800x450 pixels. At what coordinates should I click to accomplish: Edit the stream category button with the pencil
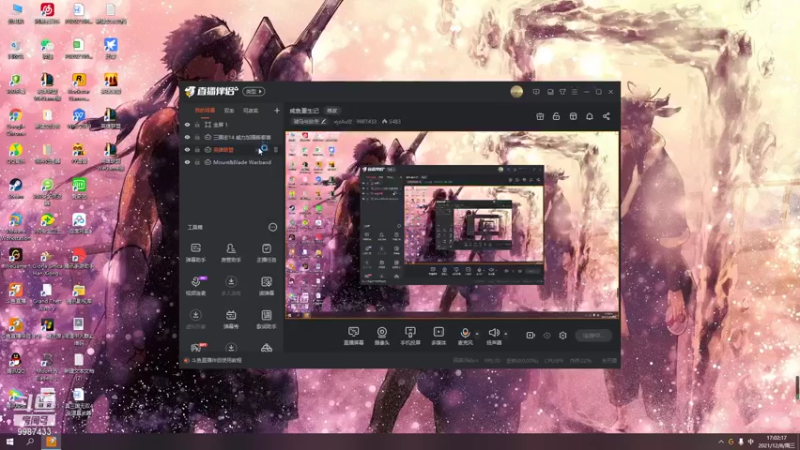[309, 121]
